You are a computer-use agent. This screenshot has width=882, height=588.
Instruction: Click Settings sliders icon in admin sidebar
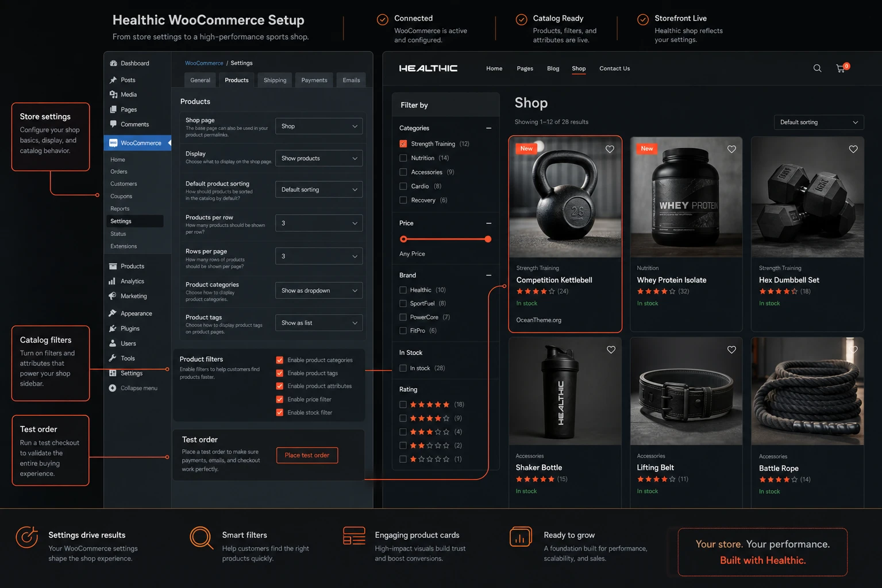(x=113, y=373)
